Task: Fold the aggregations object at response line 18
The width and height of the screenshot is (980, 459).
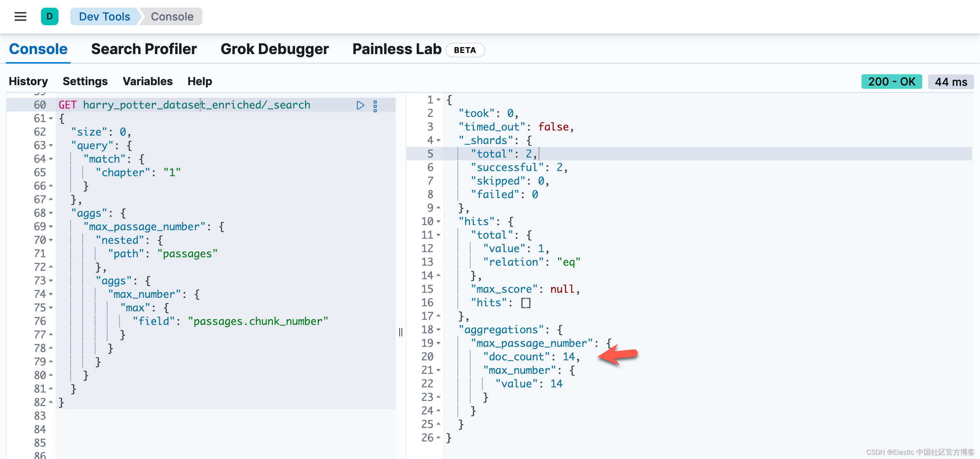Action: coord(438,330)
